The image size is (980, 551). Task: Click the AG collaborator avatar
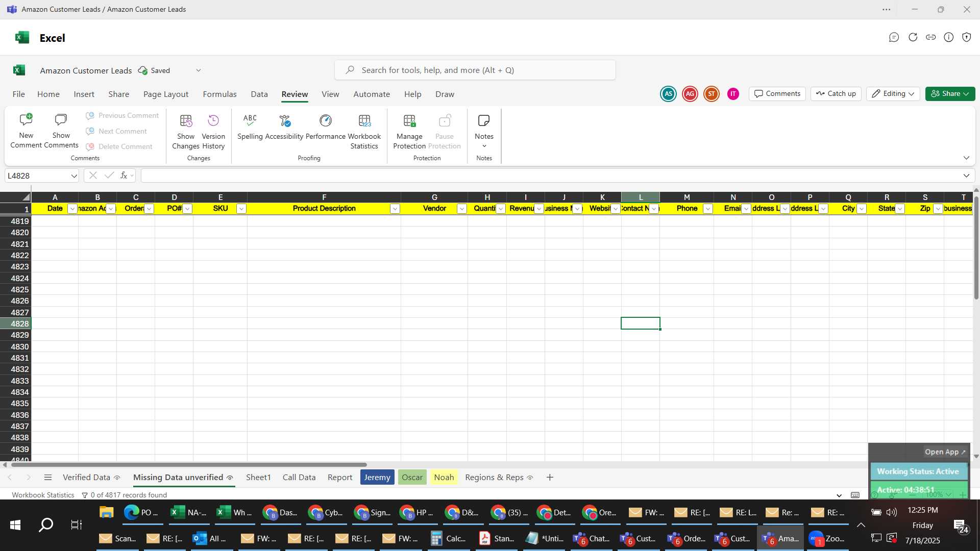click(690, 94)
